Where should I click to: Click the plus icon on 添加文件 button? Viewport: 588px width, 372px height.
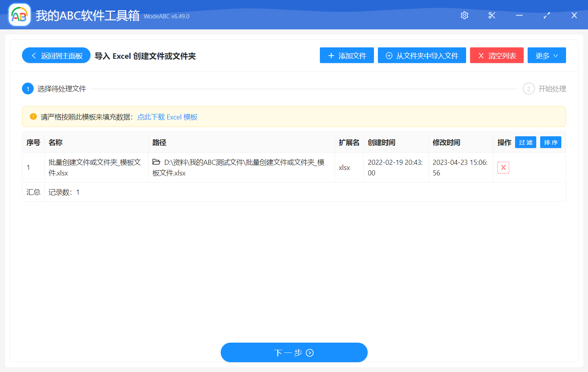(330, 55)
